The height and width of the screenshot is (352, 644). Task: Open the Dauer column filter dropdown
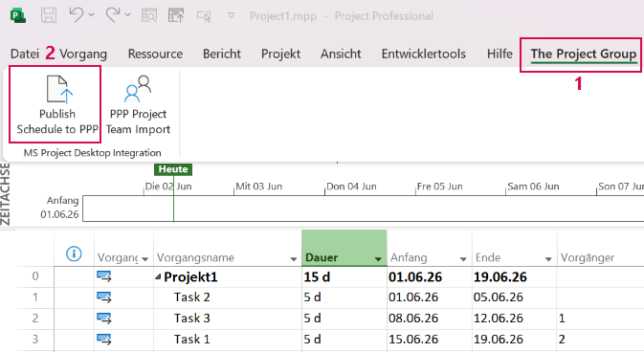click(x=378, y=259)
